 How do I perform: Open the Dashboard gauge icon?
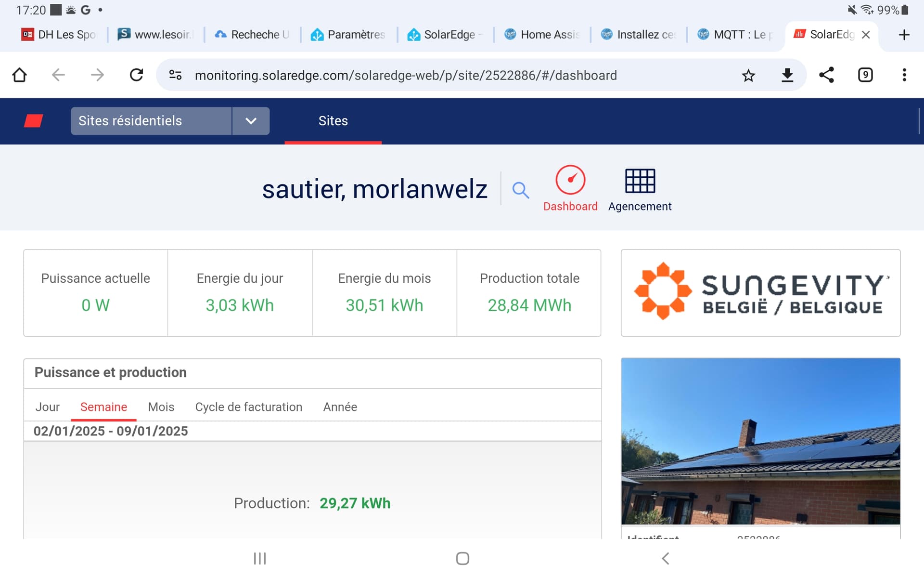click(x=570, y=180)
